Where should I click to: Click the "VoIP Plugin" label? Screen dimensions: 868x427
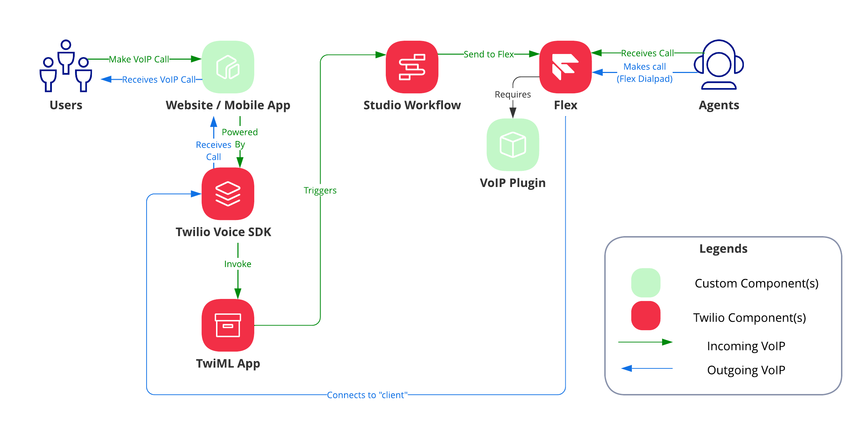(513, 183)
